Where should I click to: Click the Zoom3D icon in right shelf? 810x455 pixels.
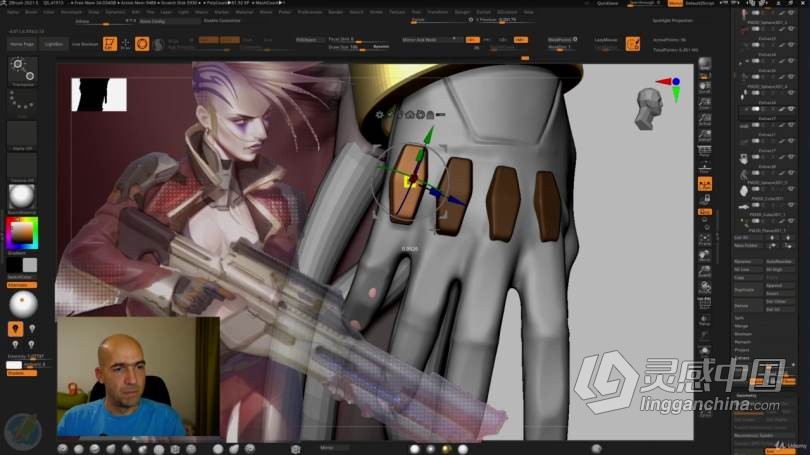pos(705,272)
